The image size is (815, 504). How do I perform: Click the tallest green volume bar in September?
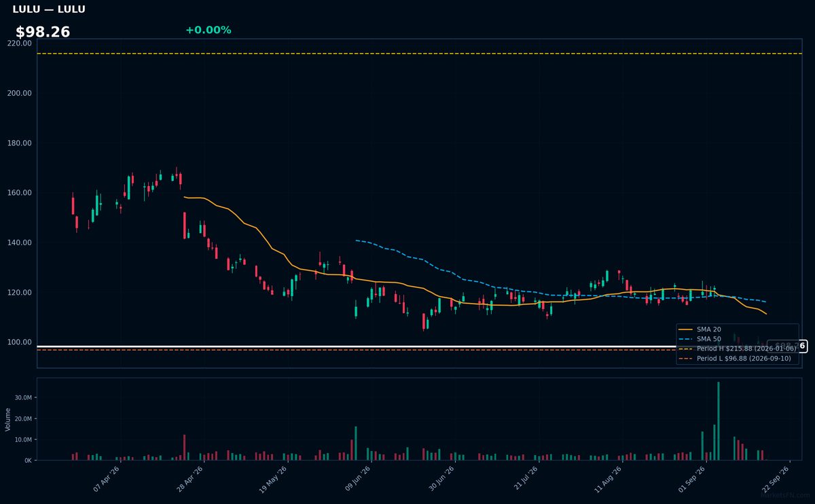click(x=719, y=421)
